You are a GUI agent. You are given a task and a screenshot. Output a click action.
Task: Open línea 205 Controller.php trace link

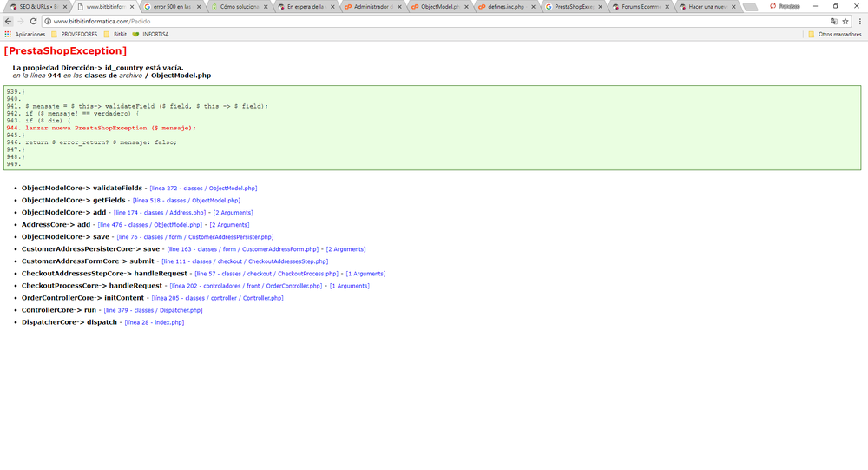pos(218,298)
